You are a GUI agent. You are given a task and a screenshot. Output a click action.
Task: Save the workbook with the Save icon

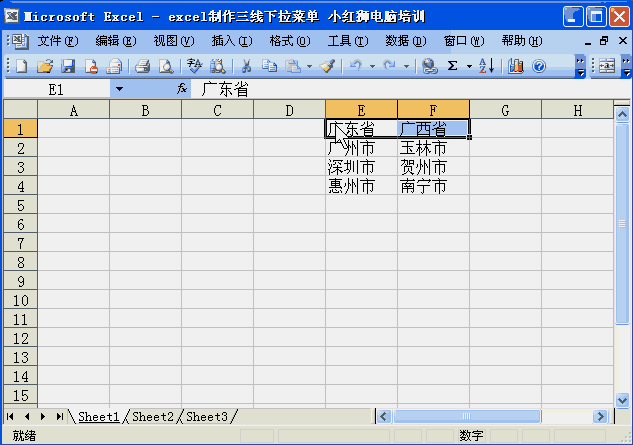point(68,65)
